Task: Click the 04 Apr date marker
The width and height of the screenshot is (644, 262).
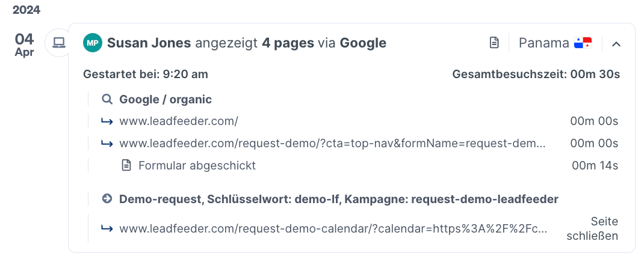Action: (x=24, y=44)
